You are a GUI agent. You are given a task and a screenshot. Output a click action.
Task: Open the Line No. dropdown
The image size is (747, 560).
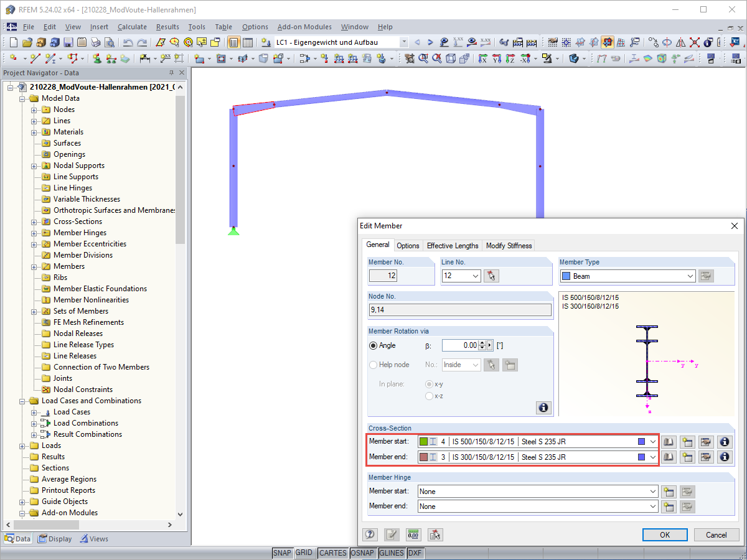coord(476,276)
